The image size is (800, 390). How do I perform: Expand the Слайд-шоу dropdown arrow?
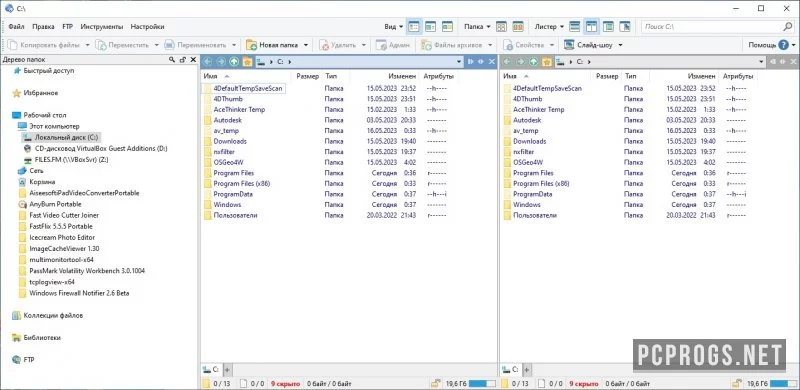[620, 45]
